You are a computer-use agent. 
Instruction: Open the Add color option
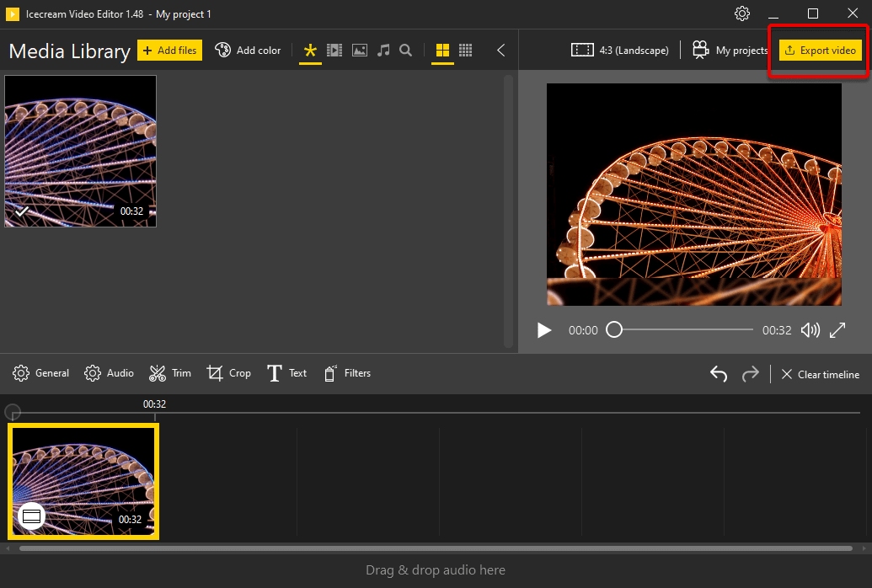tap(248, 50)
